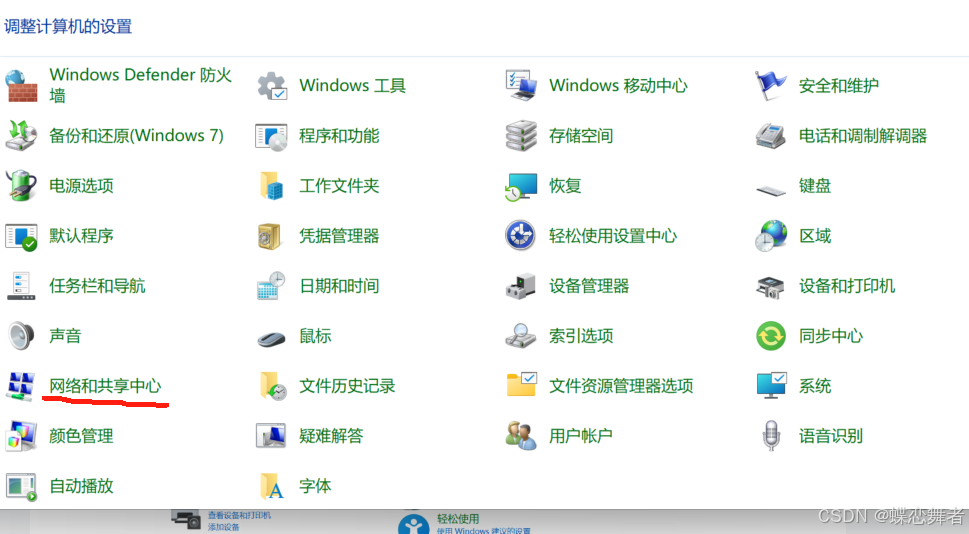The width and height of the screenshot is (969, 534).
Task: Click the 键盘 keyboard icon
Action: pyautogui.click(x=771, y=189)
